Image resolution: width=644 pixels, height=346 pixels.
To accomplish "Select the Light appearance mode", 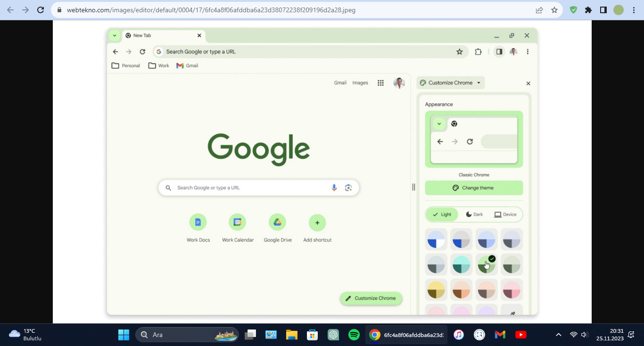I will (x=442, y=214).
